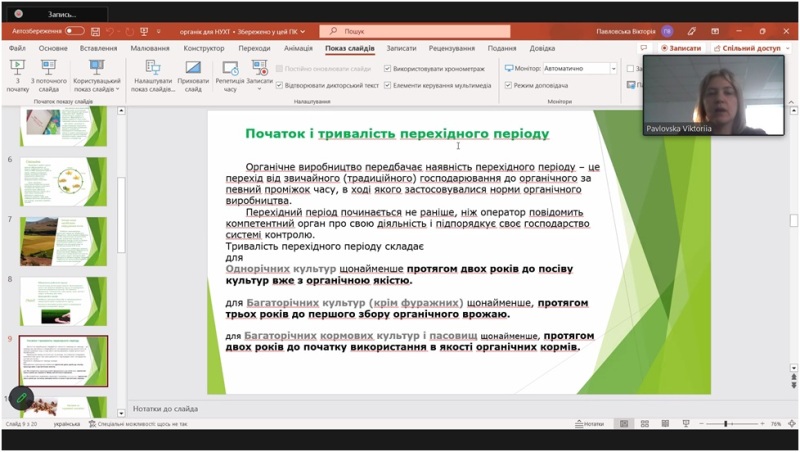Click fit slide to window icon

(792, 423)
